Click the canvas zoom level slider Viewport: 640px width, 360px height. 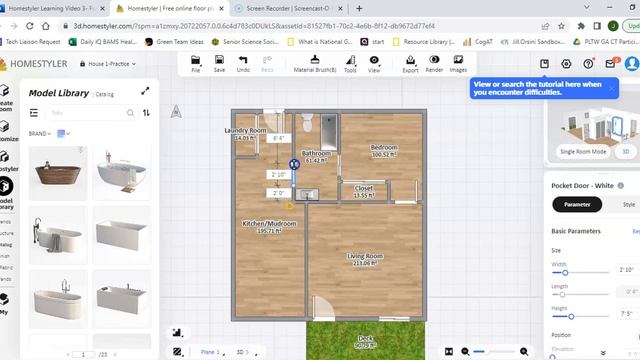coord(494,351)
